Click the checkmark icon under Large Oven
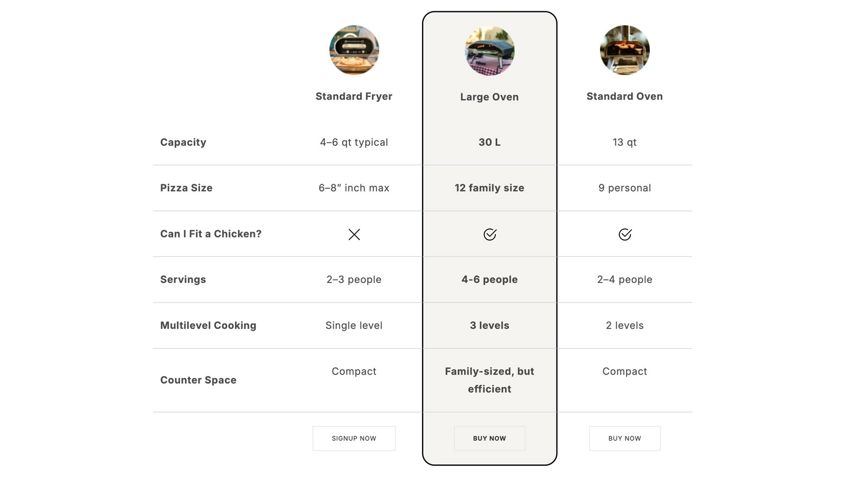Viewport: 868px width, 483px height. [x=489, y=234]
